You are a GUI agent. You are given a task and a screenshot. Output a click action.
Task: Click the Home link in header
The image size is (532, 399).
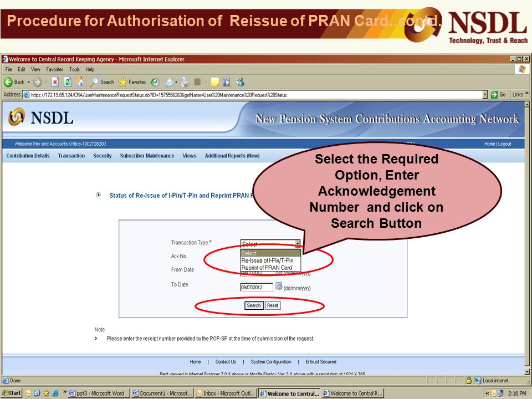pos(489,144)
